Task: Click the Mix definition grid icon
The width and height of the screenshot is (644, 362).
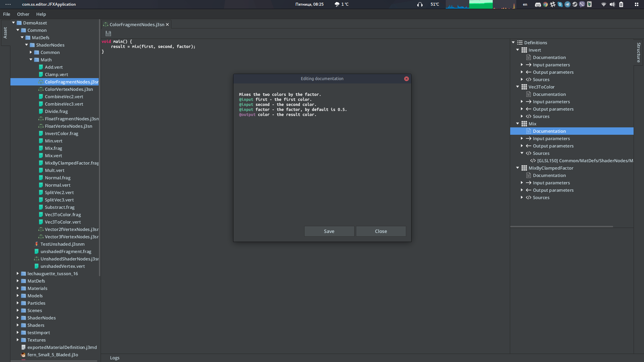Action: (x=524, y=124)
